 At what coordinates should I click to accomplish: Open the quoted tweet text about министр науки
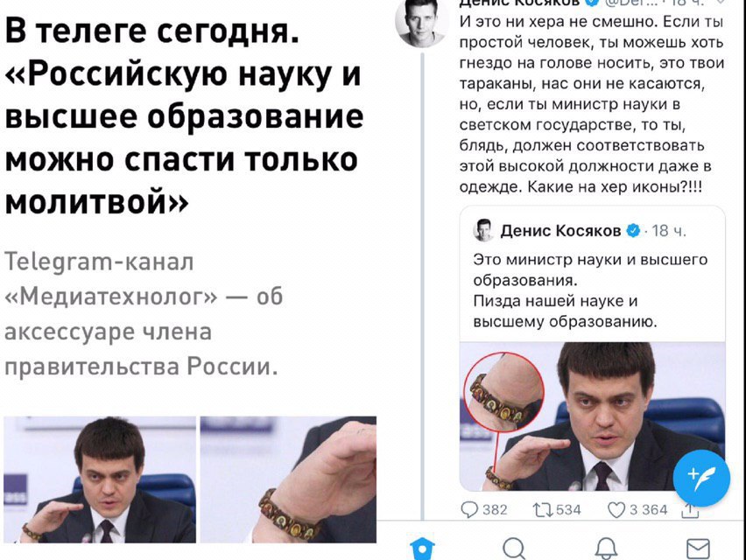[x=590, y=290]
